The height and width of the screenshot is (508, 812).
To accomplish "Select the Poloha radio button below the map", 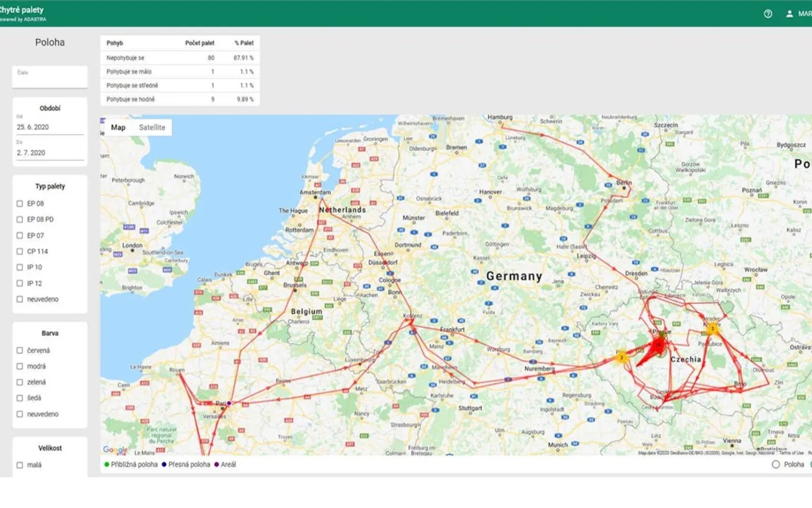I will 775,464.
